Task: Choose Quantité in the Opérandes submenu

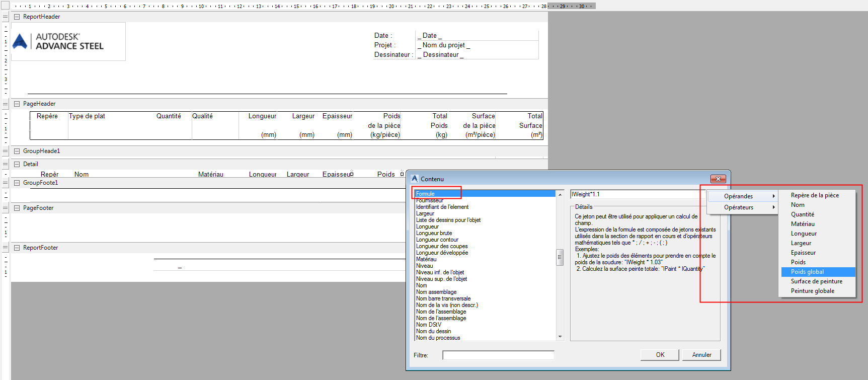Action: click(818, 214)
